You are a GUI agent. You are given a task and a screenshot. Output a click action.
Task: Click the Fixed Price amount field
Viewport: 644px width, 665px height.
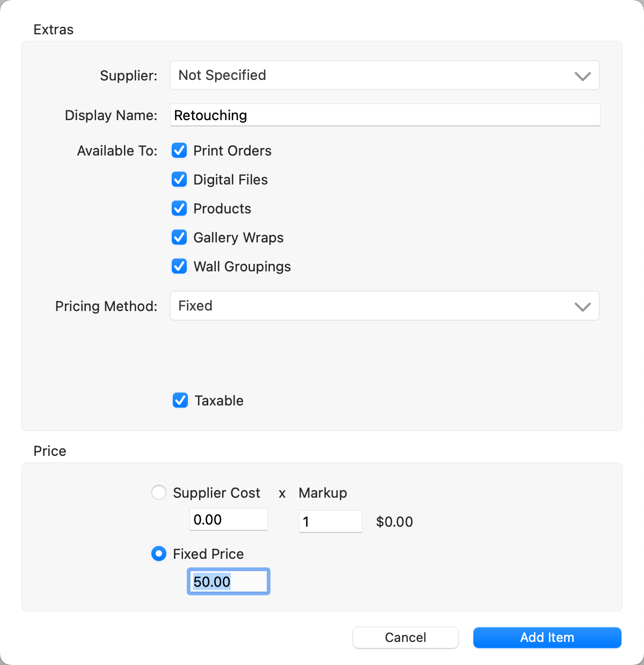[x=228, y=582]
